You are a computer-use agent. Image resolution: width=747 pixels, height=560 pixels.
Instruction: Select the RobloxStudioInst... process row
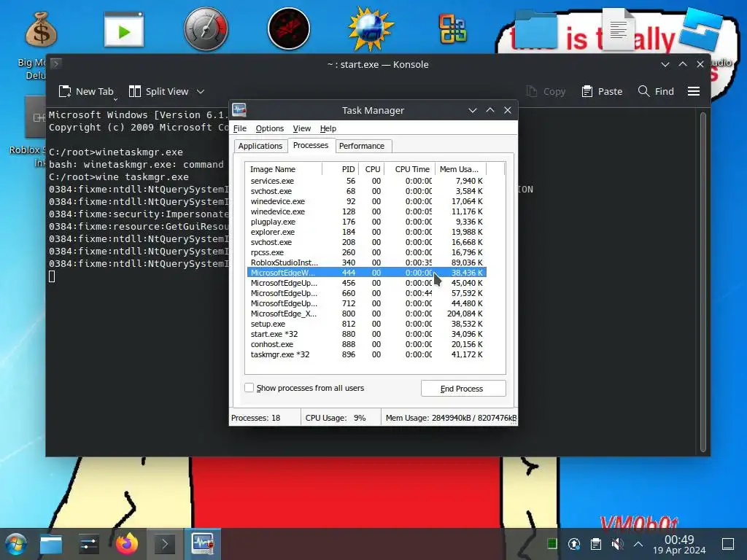pos(366,262)
